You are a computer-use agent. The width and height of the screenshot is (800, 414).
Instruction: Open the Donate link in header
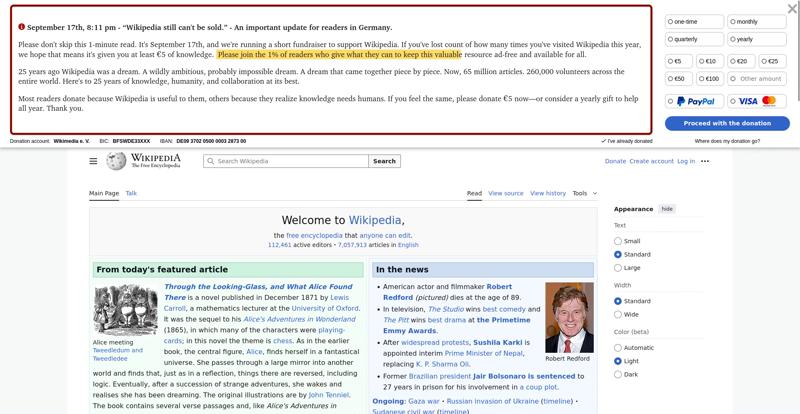[615, 161]
